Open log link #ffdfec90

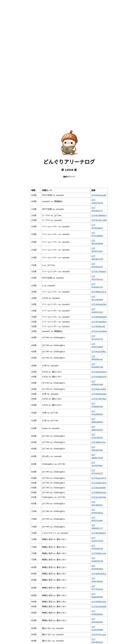98,327
